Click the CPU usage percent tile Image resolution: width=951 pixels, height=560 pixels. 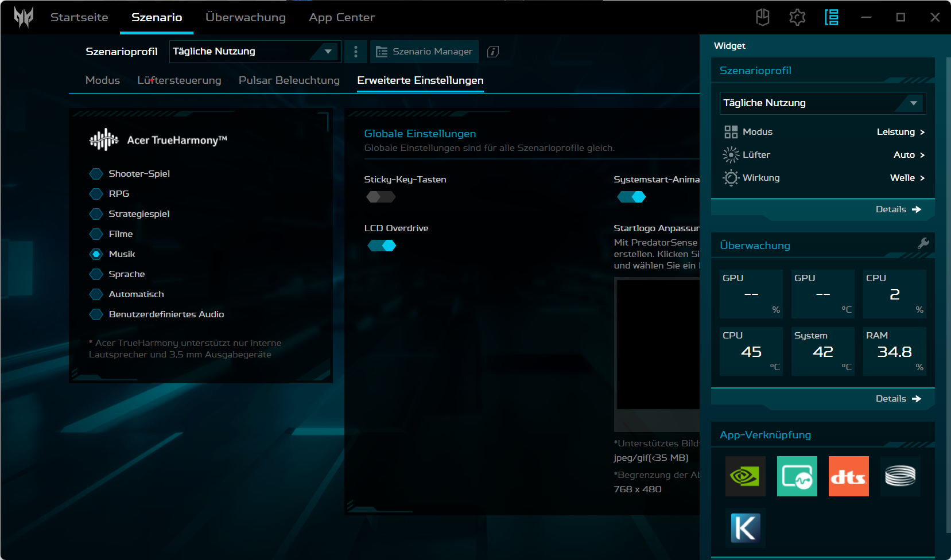point(895,294)
